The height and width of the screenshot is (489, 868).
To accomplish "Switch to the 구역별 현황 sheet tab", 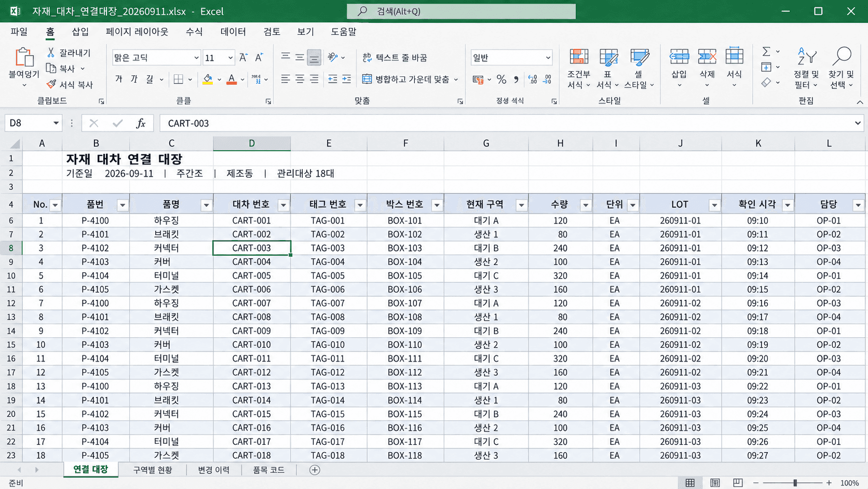I will [153, 470].
